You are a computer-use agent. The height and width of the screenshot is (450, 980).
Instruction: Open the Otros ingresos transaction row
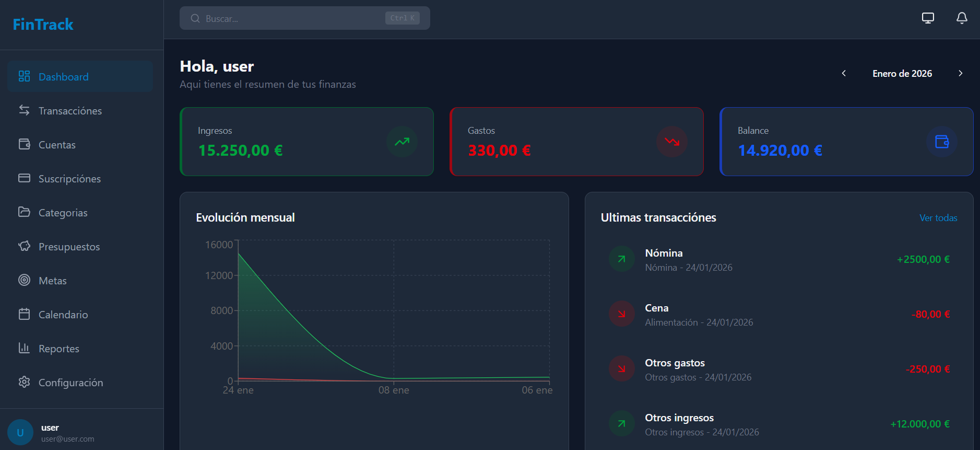pos(778,424)
